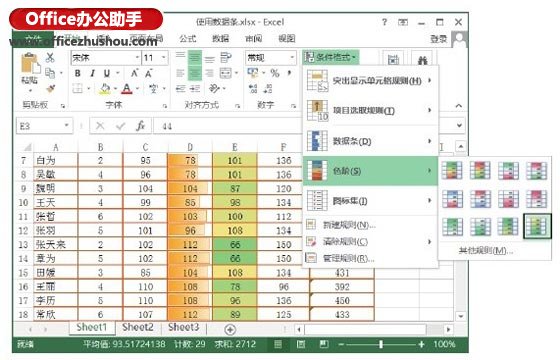Image resolution: width=560 pixels, height=360 pixels.
Task: Click the accounting number format icon
Action: pos(253,73)
